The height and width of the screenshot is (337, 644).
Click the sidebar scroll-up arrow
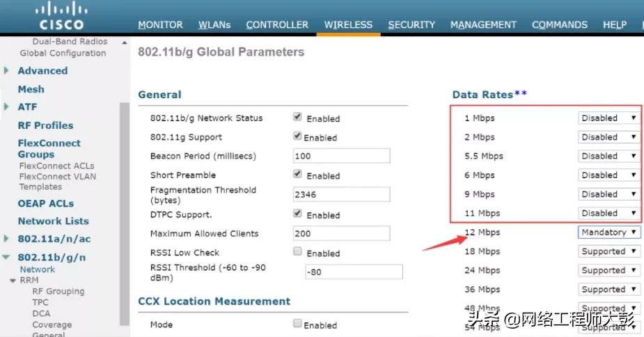point(125,42)
